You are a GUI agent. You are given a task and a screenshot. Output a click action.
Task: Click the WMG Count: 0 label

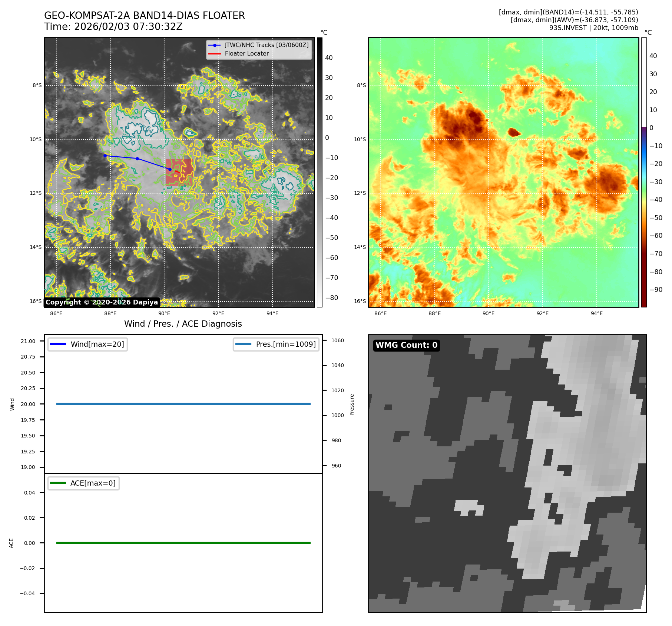(406, 345)
